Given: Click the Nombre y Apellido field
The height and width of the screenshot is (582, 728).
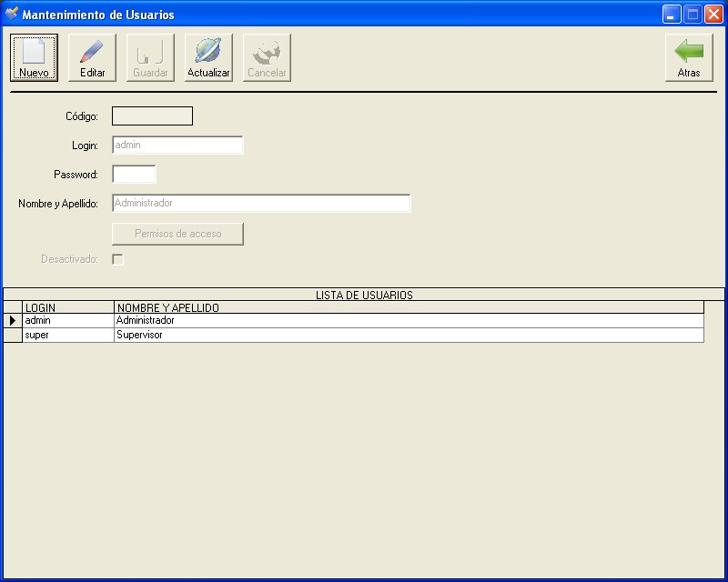Looking at the screenshot, I should click(x=261, y=203).
